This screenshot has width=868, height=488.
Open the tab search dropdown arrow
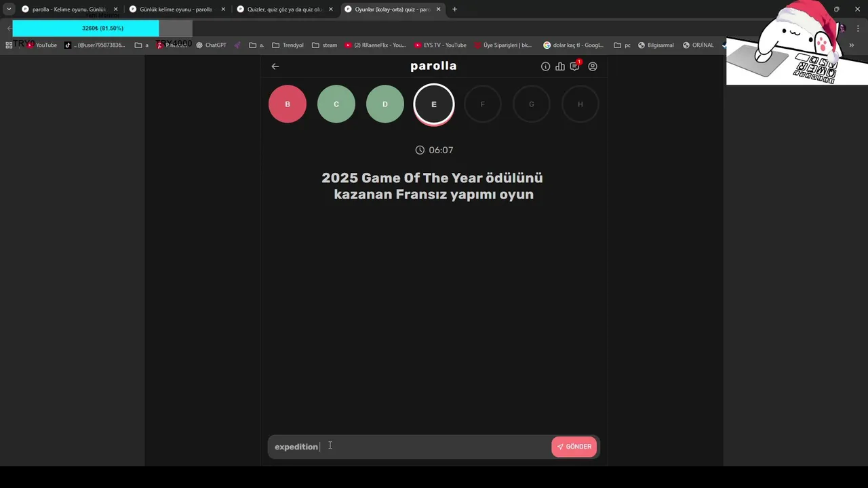click(x=9, y=9)
